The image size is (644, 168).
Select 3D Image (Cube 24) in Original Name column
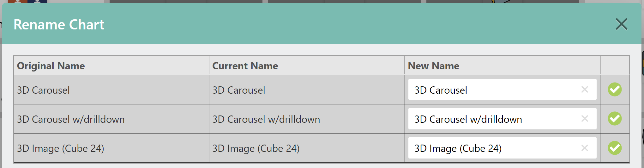61,148
